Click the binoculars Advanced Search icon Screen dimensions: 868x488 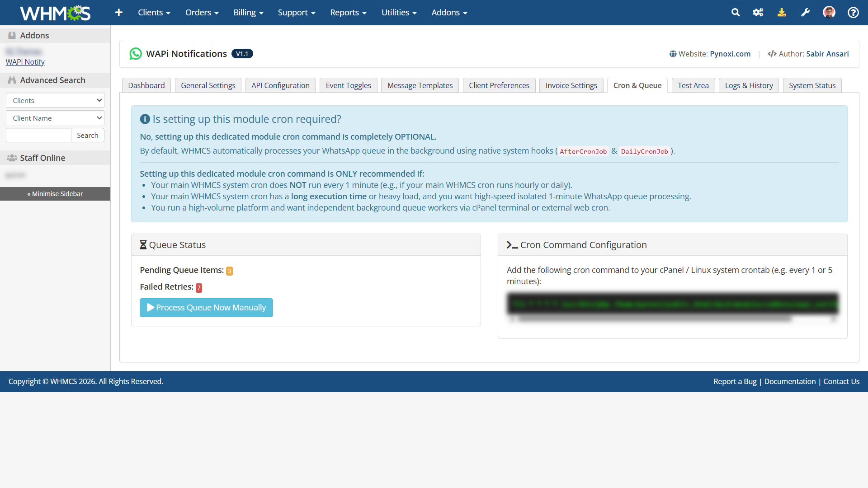click(12, 80)
